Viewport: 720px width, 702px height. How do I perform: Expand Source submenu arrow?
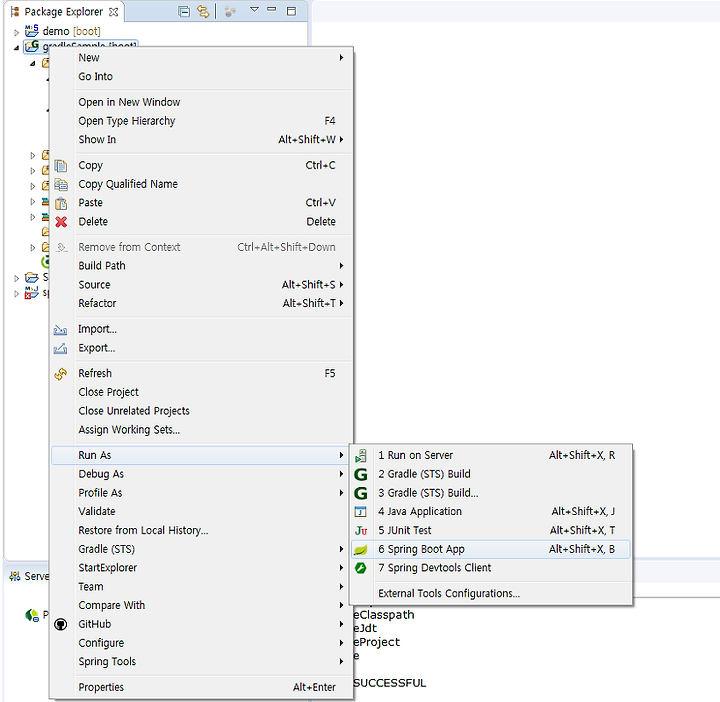(x=341, y=285)
